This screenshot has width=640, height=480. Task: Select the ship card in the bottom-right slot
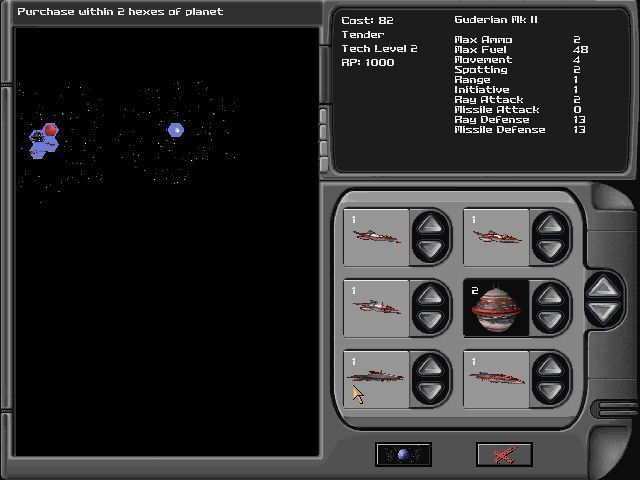tap(496, 379)
